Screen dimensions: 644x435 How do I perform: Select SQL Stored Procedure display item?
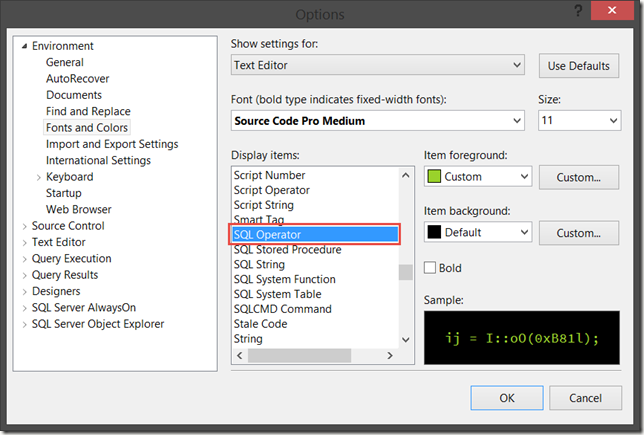(x=288, y=250)
